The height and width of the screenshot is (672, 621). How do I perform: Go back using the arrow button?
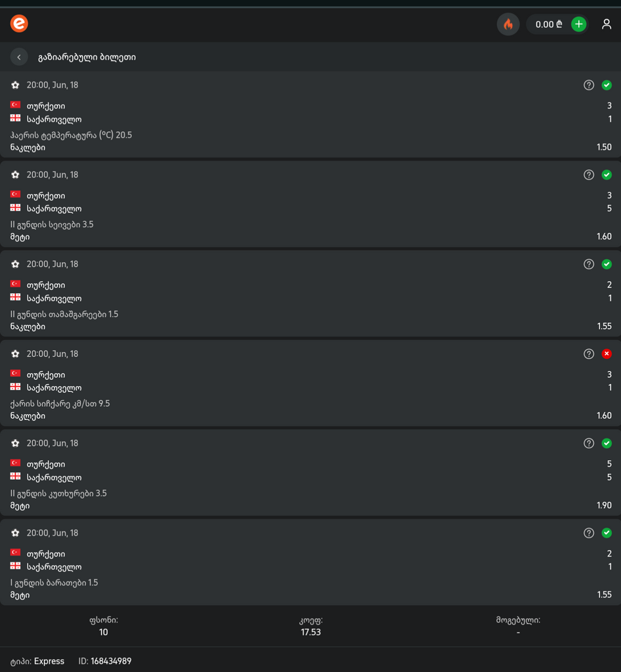click(19, 57)
